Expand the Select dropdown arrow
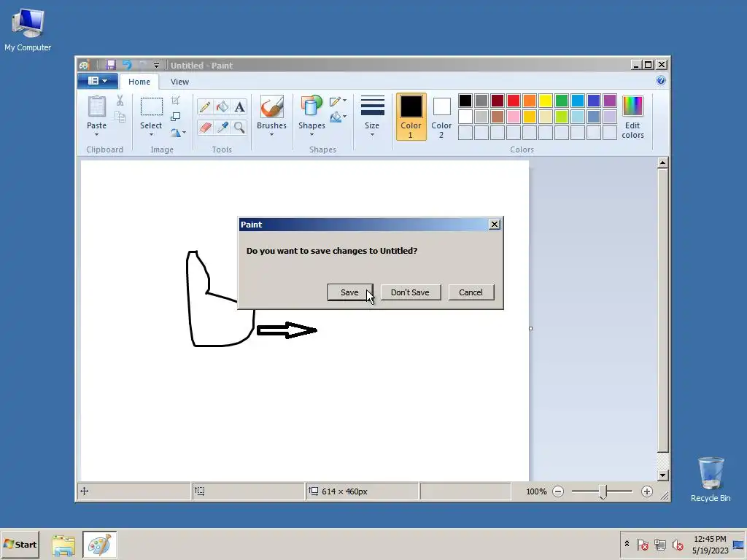This screenshot has width=747, height=560. [151, 135]
